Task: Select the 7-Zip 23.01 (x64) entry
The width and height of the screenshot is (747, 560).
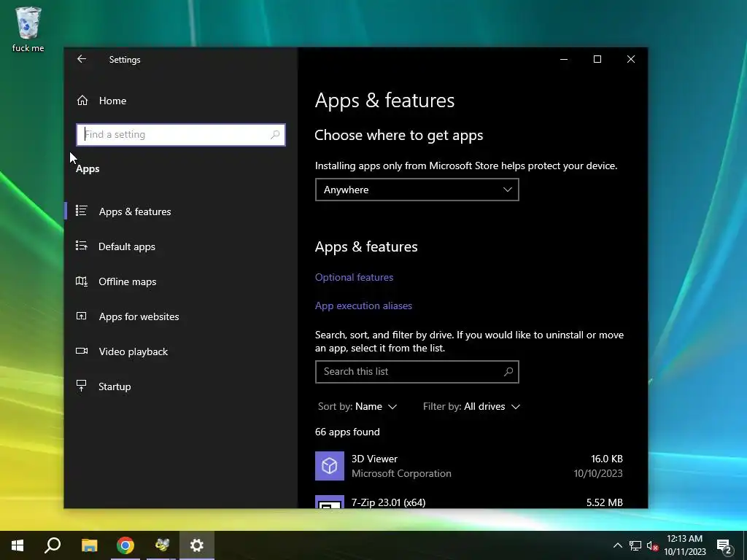Action: (x=469, y=502)
